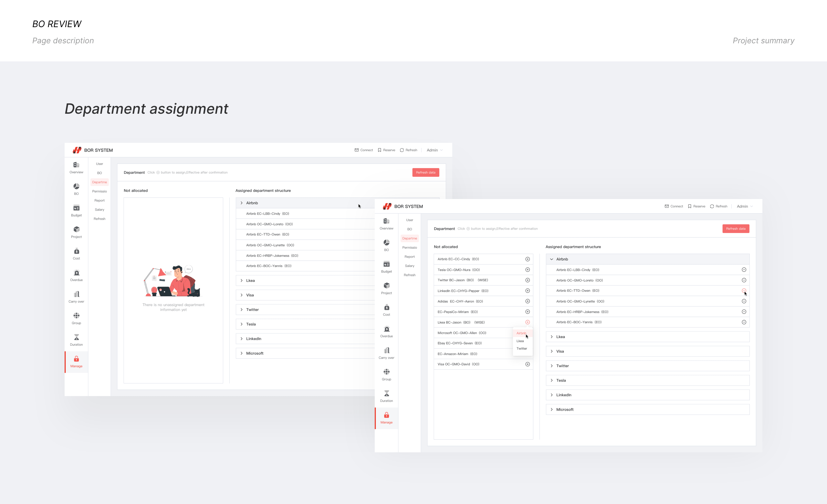
Task: Expand Visa group in back window
Action: [x=241, y=295]
